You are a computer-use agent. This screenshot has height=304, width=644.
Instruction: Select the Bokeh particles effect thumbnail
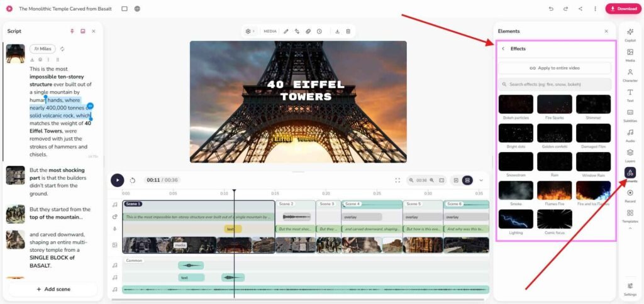tap(516, 104)
